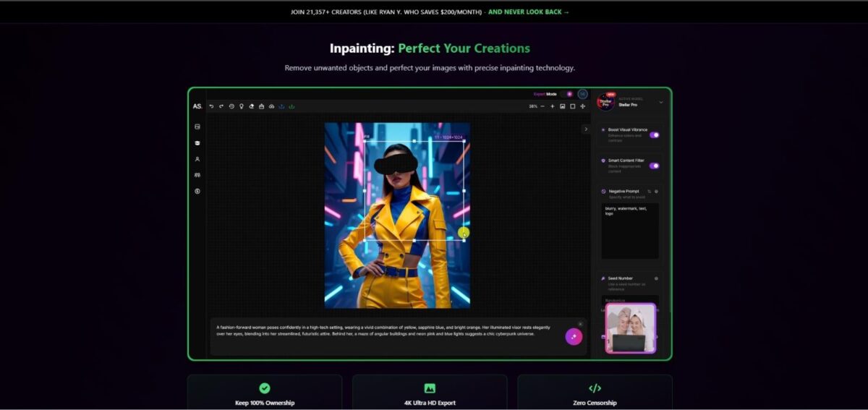Click the Zero Censorship card
Image resolution: width=868 pixels, height=410 pixels.
(595, 393)
